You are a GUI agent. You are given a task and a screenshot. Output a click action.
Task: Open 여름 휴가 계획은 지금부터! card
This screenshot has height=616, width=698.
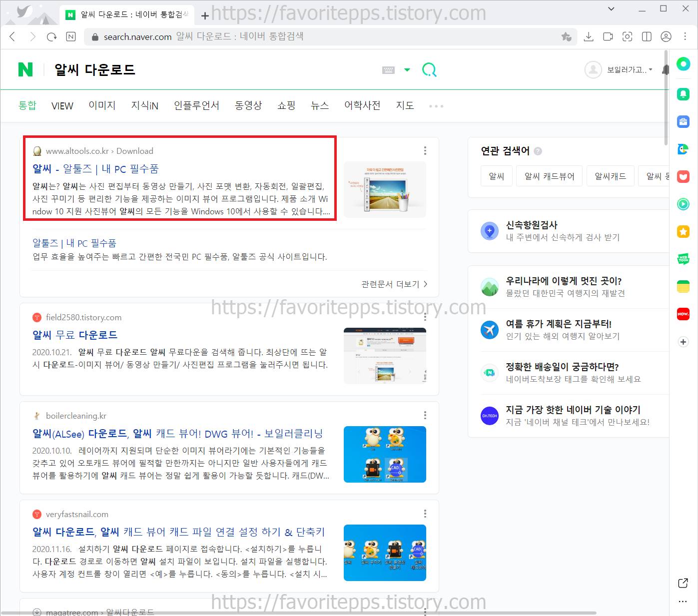pyautogui.click(x=569, y=330)
